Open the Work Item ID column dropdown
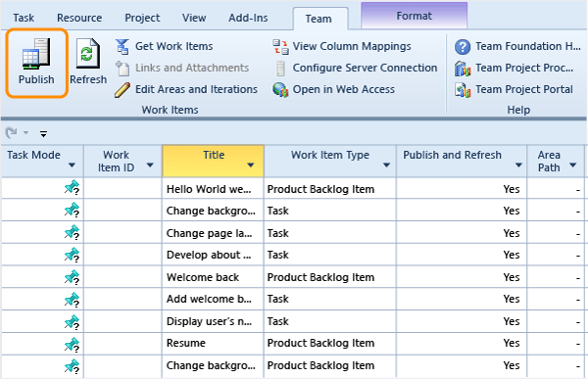 point(150,165)
